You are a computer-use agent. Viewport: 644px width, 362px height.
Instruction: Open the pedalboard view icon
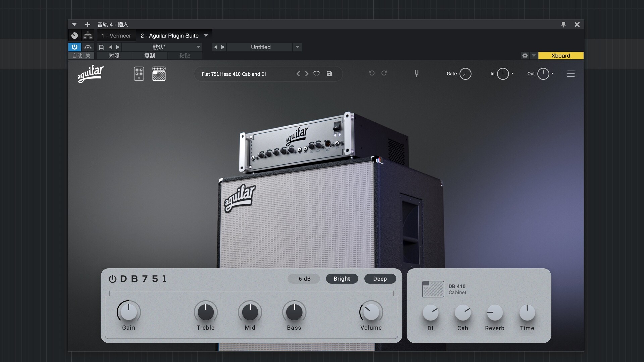pyautogui.click(x=139, y=74)
